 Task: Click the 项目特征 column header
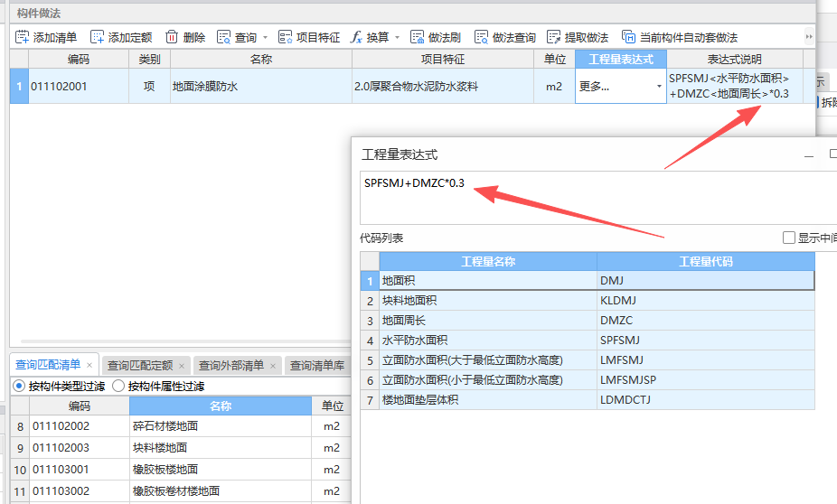pos(443,59)
